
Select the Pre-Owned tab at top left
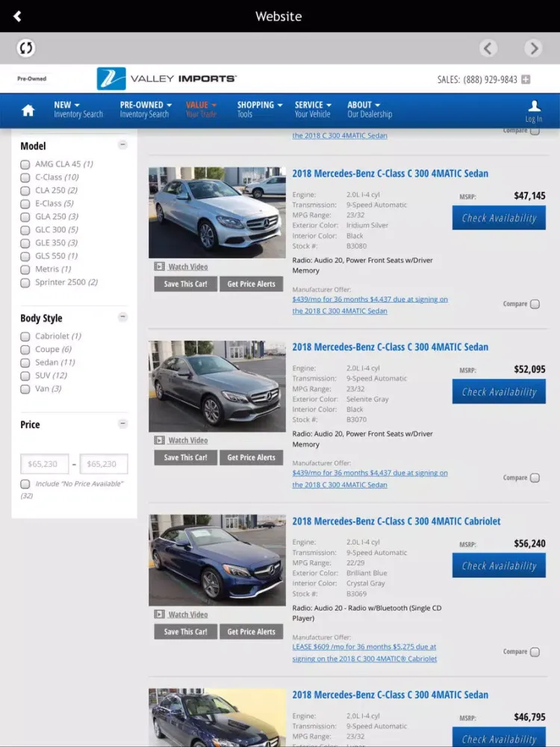click(x=32, y=78)
